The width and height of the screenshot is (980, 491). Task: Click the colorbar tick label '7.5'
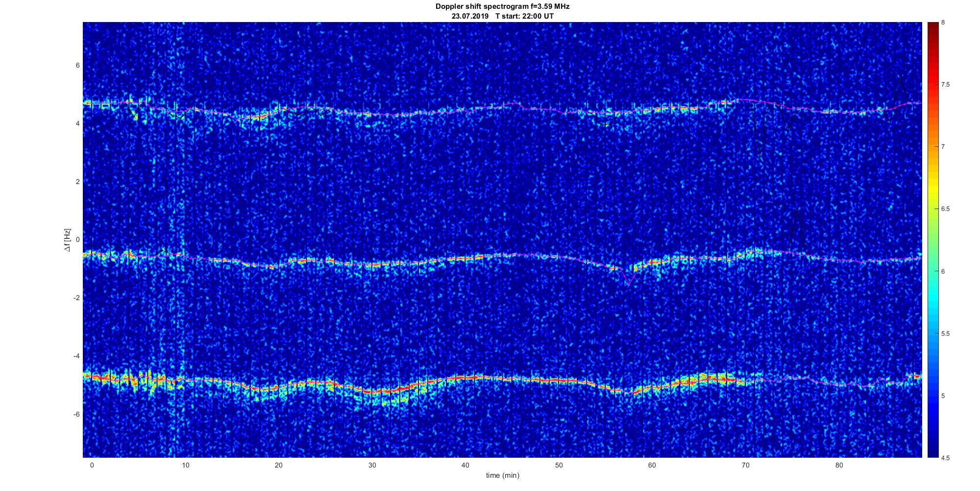click(x=946, y=85)
